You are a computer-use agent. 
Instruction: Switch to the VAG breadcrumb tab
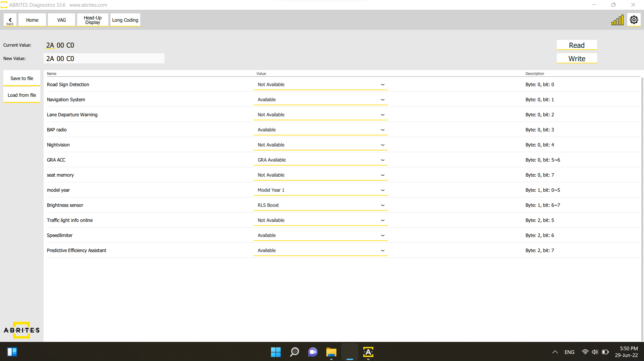click(61, 20)
